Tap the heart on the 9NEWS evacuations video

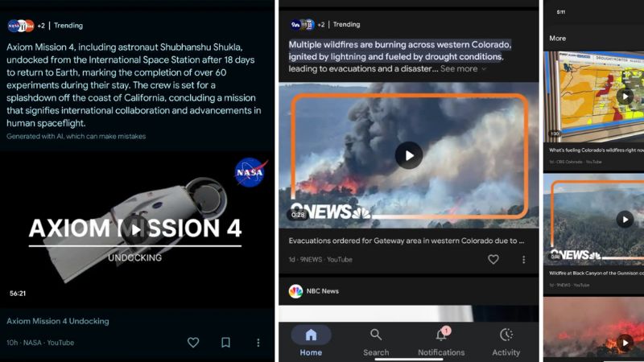493,260
